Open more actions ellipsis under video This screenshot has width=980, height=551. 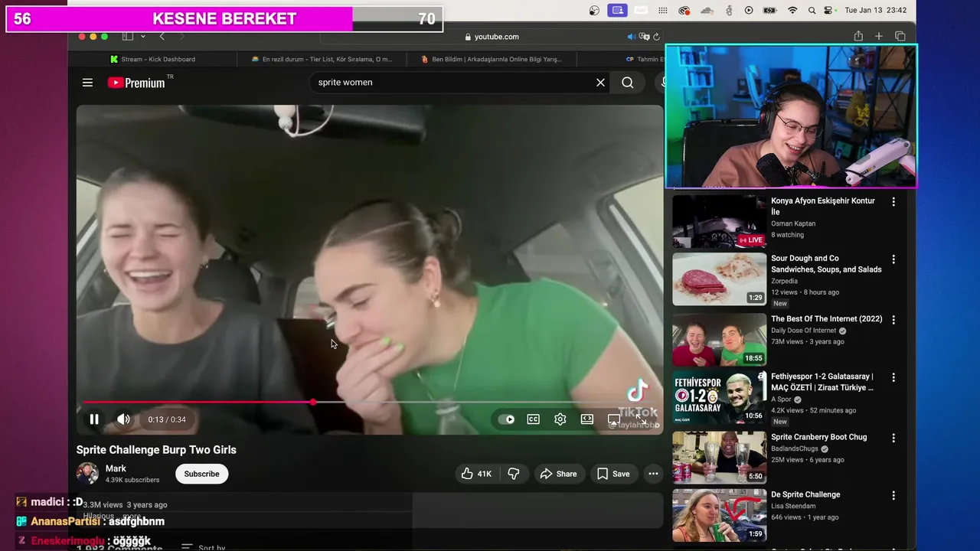(653, 474)
